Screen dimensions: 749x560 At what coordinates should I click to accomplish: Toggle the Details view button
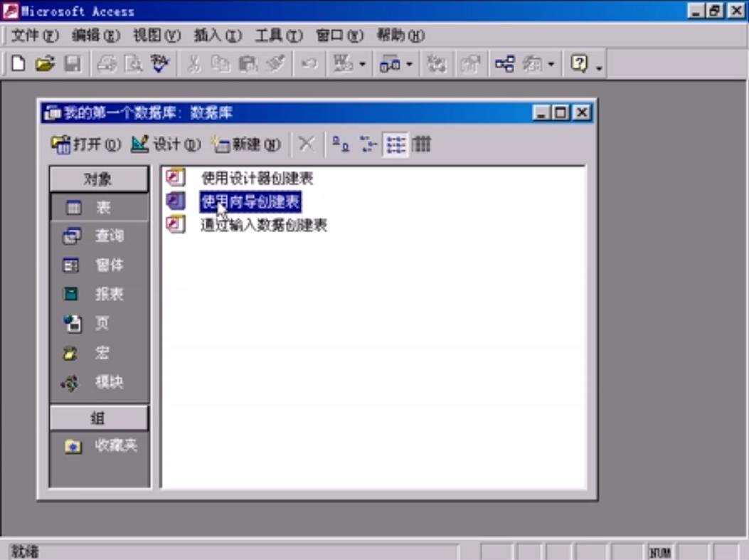click(x=421, y=144)
